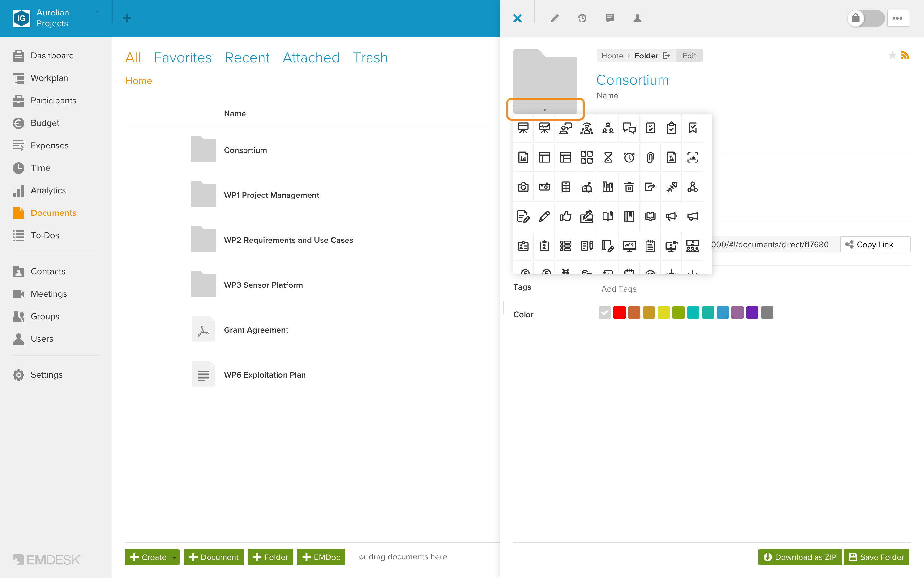Switch to the Recent tab
This screenshot has height=578, width=924.
(x=247, y=57)
